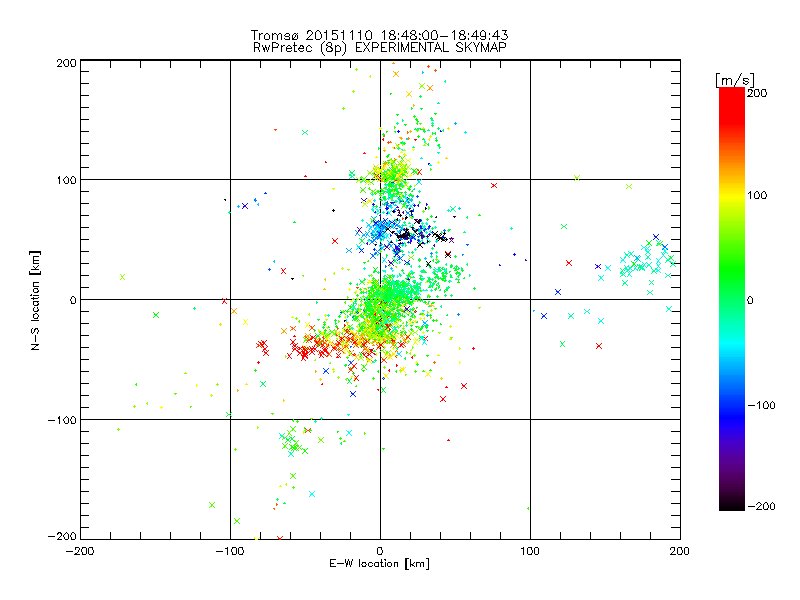This screenshot has width=800, height=600.
Task: Click the colorbar tick label '-100'
Action: pos(761,406)
